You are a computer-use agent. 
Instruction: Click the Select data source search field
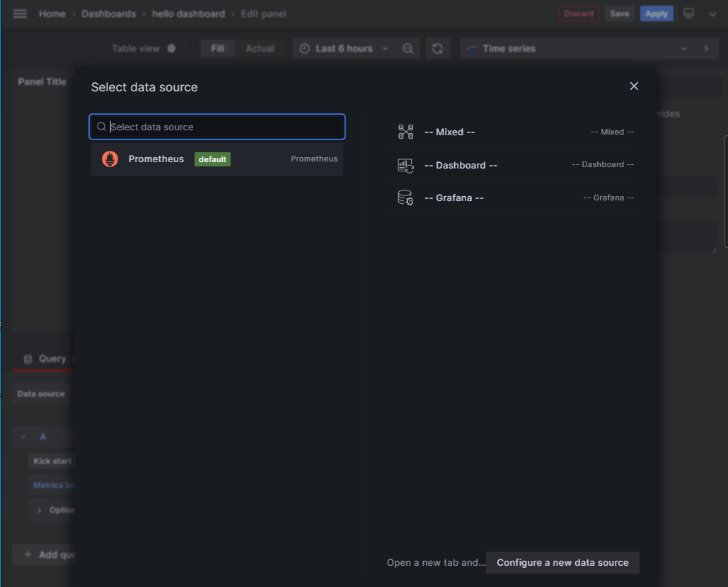tap(217, 127)
